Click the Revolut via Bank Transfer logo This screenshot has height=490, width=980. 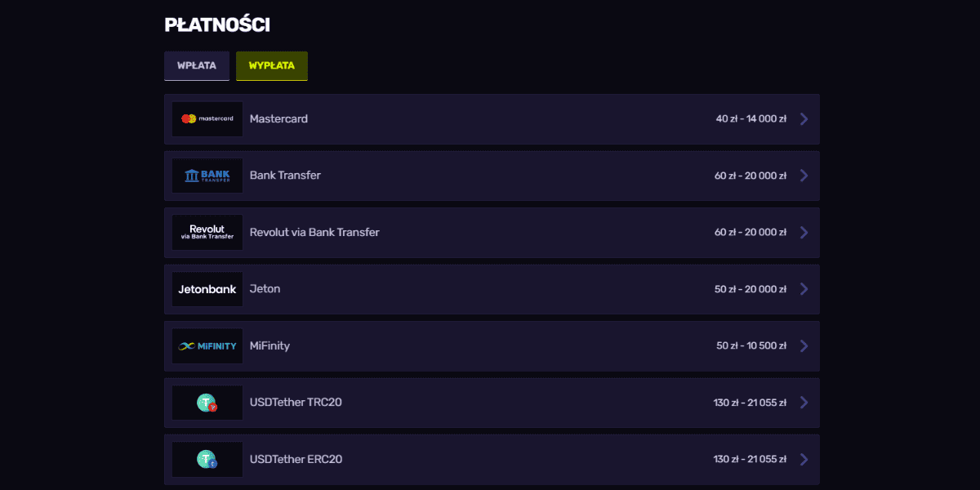pyautogui.click(x=207, y=233)
